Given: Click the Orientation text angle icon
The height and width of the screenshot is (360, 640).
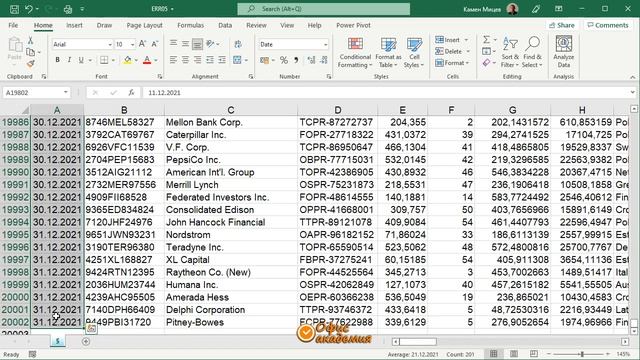Looking at the screenshot, I should point(210,44).
